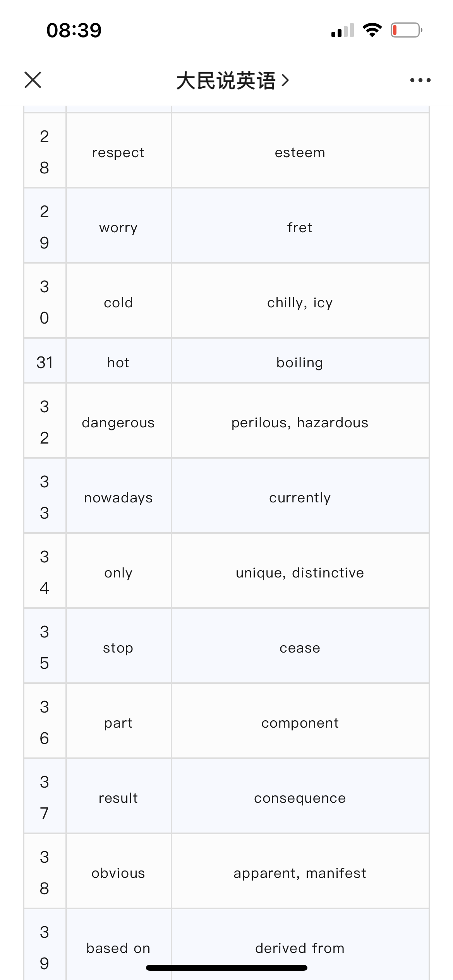
Task: Select 'unique, distinctive' cell
Action: point(300,571)
